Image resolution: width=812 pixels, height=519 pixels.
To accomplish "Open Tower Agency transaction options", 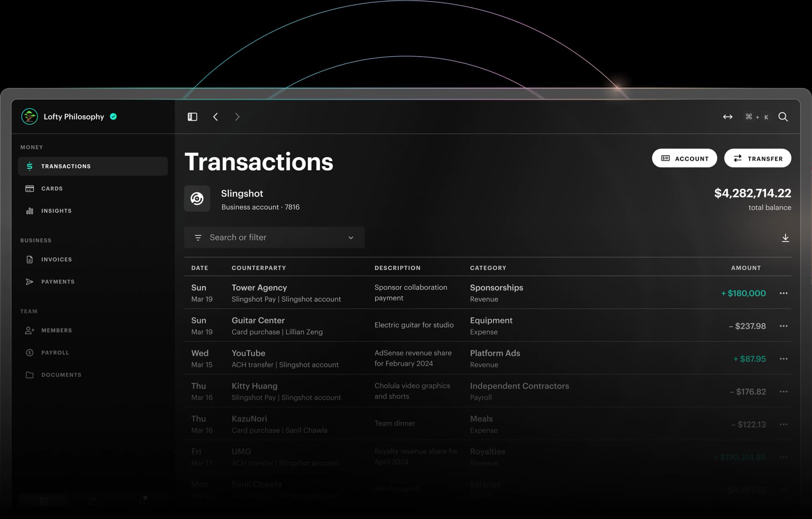I will [x=784, y=293].
